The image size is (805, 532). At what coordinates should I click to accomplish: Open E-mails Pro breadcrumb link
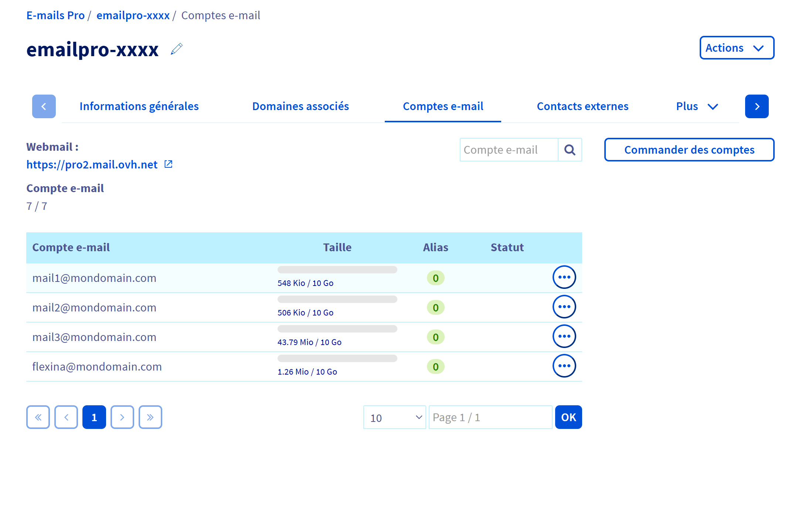55,15
